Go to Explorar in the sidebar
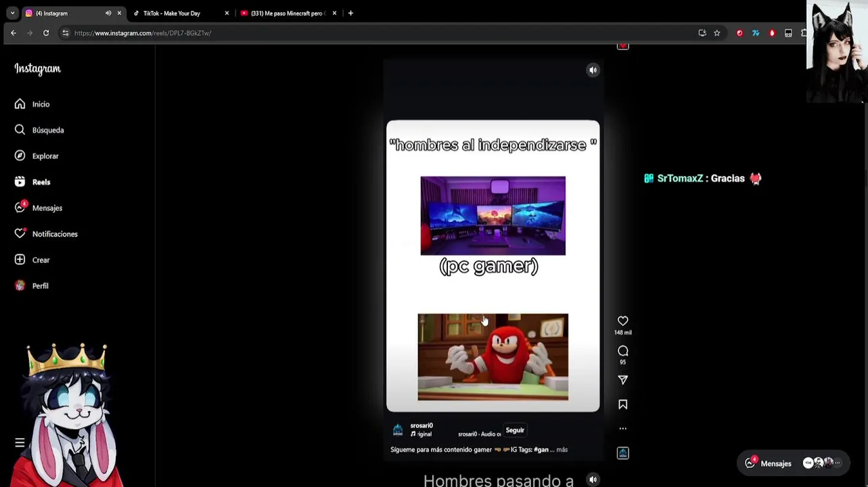Screen dimensions: 868x487 point(37,156)
